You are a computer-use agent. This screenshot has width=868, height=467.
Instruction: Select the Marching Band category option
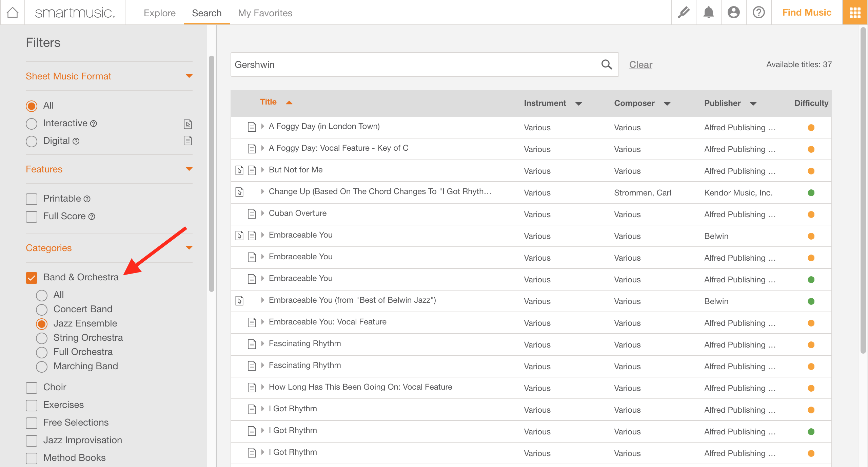[42, 367]
